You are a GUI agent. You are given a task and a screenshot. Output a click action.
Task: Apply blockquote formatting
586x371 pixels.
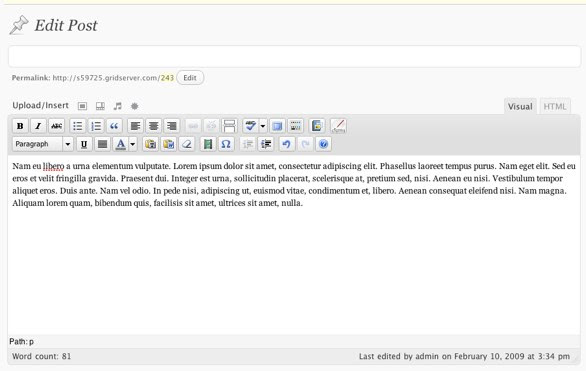coord(114,126)
